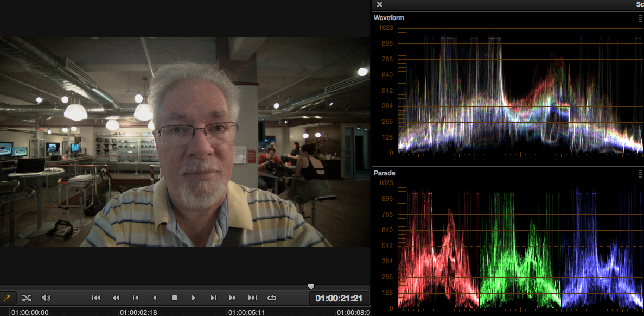Screen dimensions: 644x316
Task: Click the playhead marker on the scrubber
Action: pyautogui.click(x=311, y=286)
